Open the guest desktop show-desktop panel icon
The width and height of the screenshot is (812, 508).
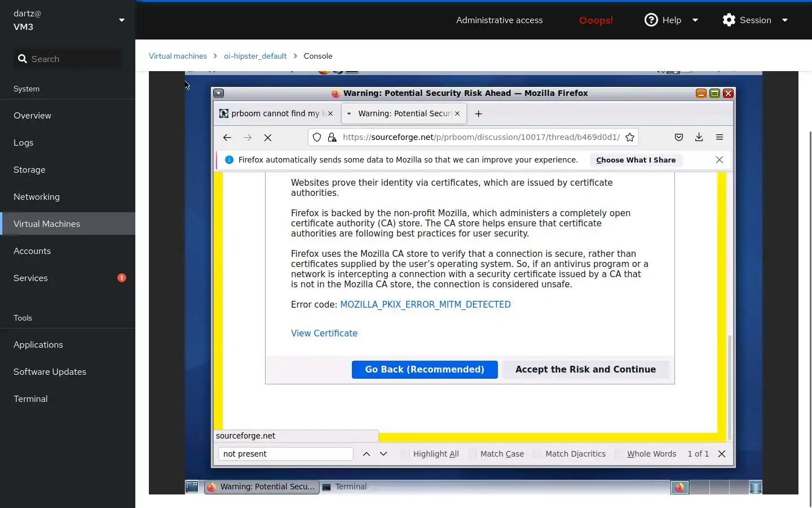coord(192,487)
